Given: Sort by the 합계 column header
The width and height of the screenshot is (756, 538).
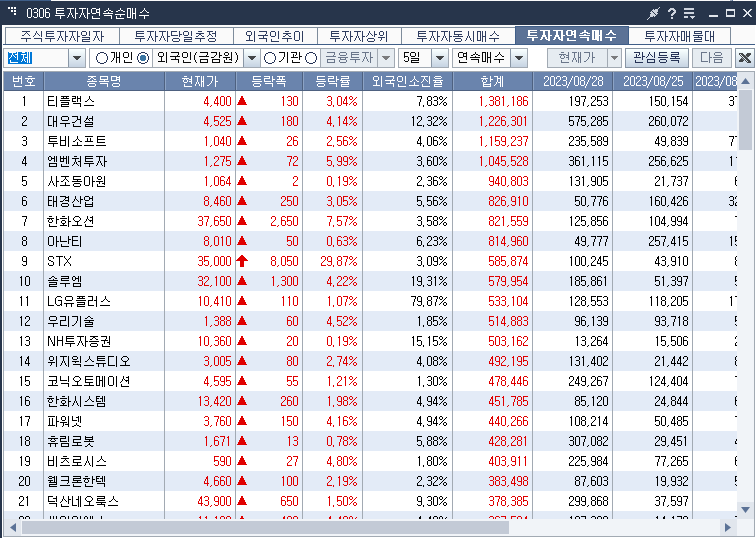Looking at the screenshot, I should click(x=492, y=81).
